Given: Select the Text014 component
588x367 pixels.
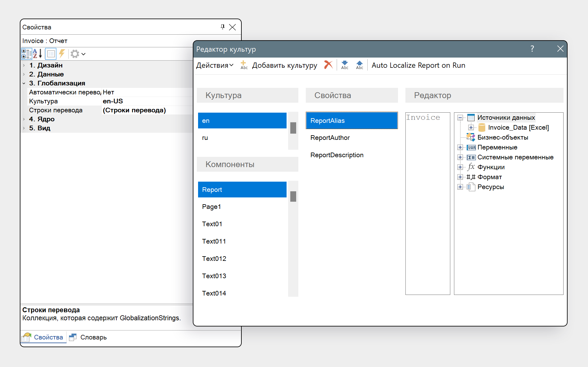Looking at the screenshot, I should (x=242, y=293).
